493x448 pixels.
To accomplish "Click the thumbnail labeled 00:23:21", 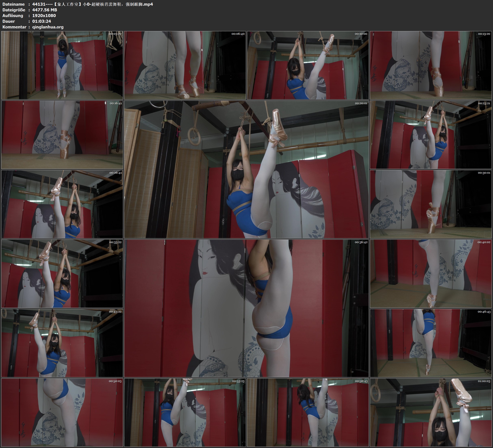I will [x=431, y=134].
